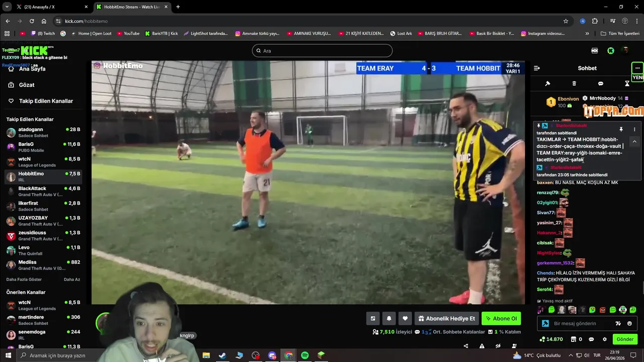Image resolution: width=644 pixels, height=362 pixels.
Task: Click the Kick logo
Action: click(34, 51)
